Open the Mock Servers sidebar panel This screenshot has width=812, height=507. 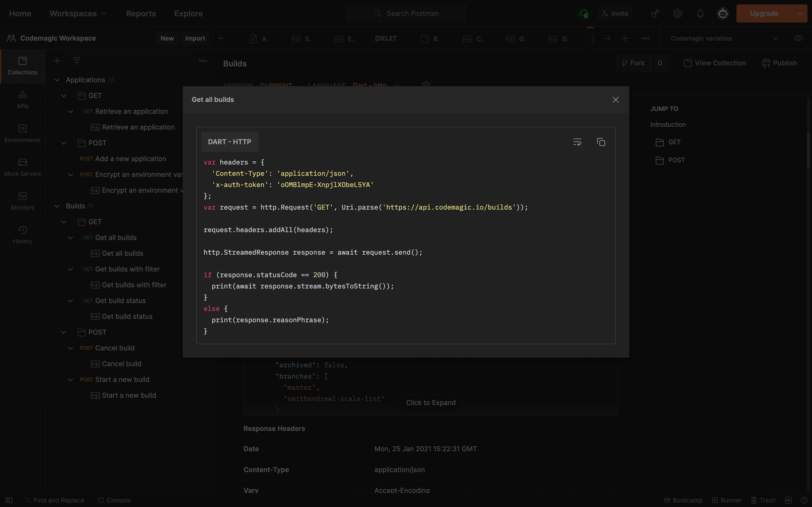pos(23,167)
